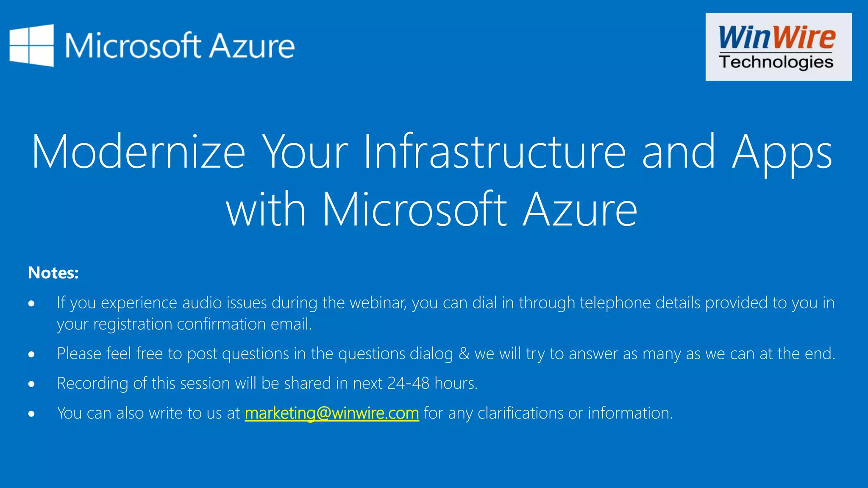Select title line with Microsoft Azure
This screenshot has width=868, height=488.
pyautogui.click(x=431, y=209)
